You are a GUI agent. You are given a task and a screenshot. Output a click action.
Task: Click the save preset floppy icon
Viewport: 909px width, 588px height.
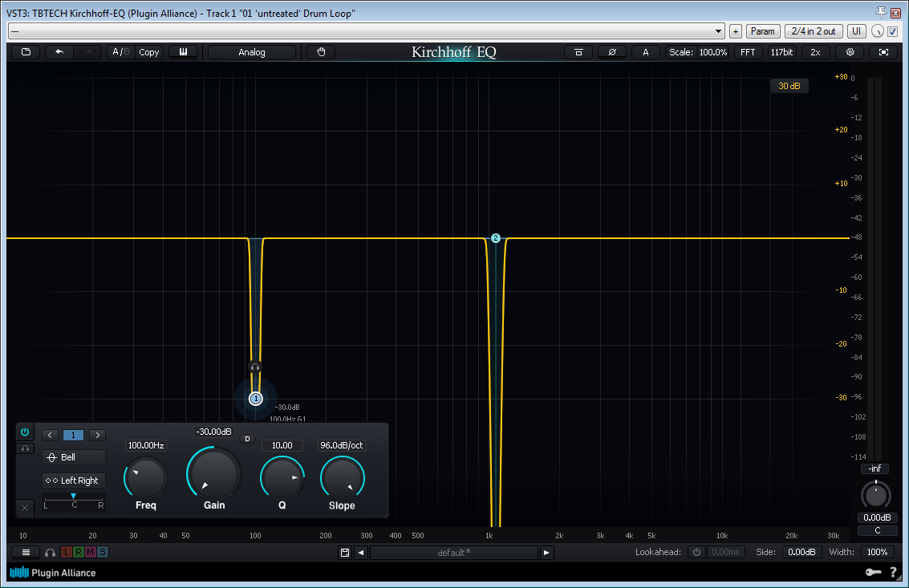(345, 553)
